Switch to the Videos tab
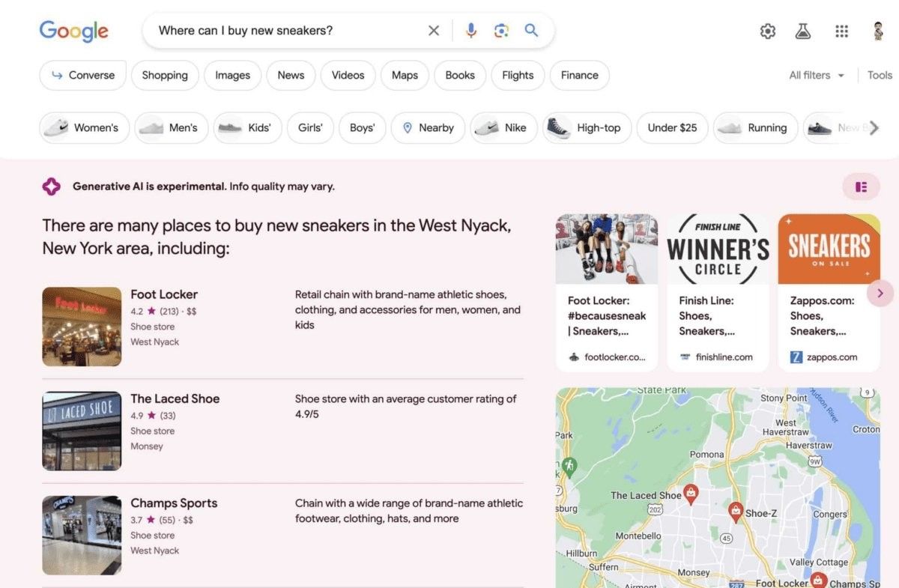 point(348,75)
